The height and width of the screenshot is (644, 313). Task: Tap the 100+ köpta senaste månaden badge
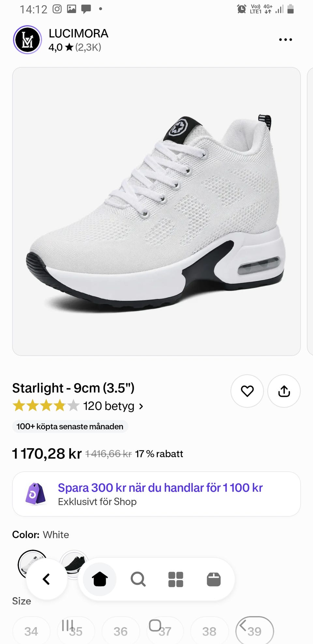pos(70,427)
